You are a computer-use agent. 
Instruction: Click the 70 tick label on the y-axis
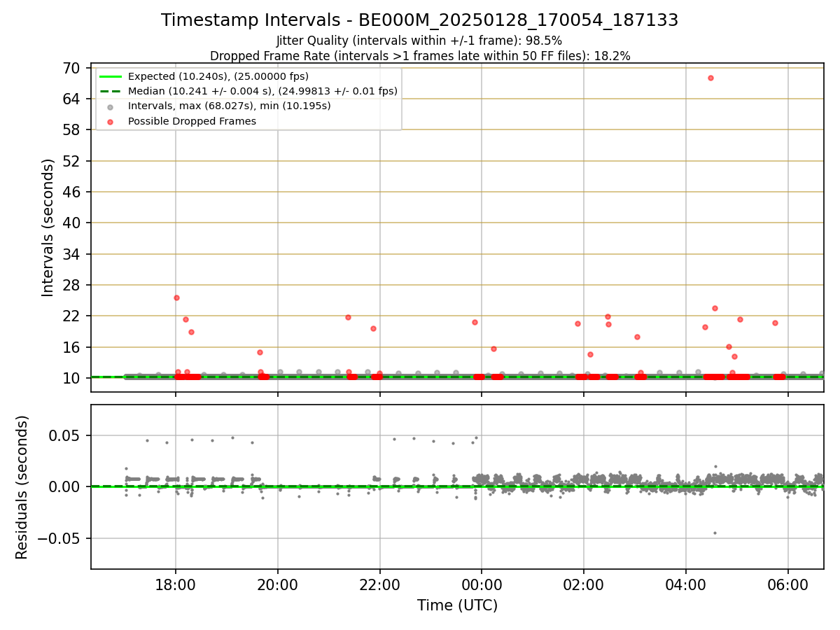71,68
